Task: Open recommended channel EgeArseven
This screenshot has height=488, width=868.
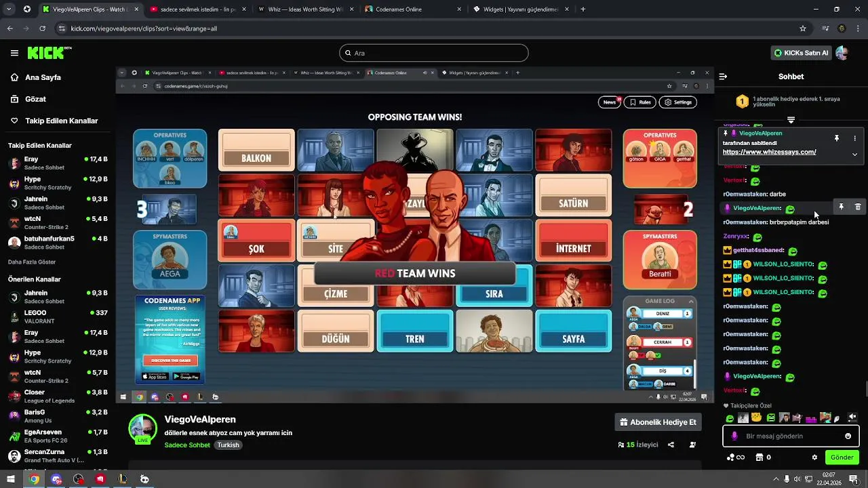Action: point(58,436)
